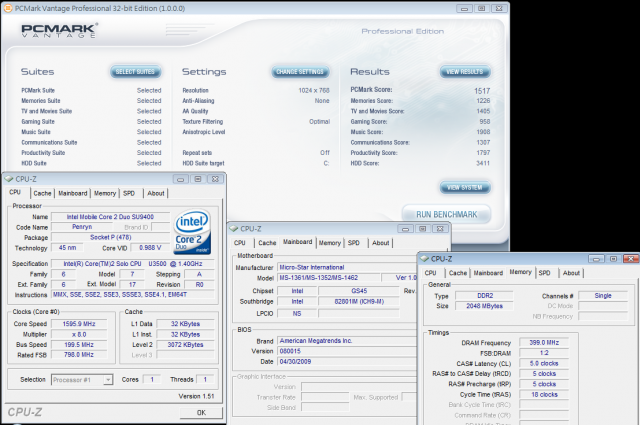Viewport: 640px width, 425px height.
Task: Click the Southbridge 82801IM (ICH9-M) field
Action: tap(359, 301)
